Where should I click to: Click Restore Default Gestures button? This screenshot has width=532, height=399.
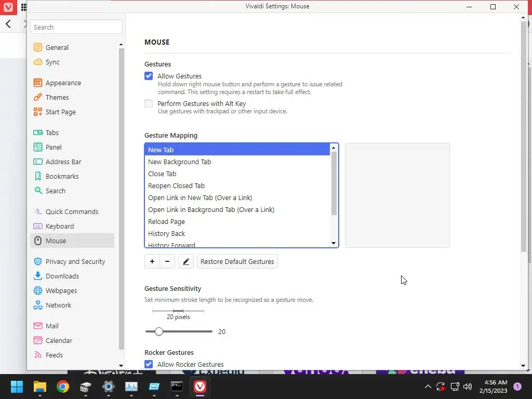[237, 262]
